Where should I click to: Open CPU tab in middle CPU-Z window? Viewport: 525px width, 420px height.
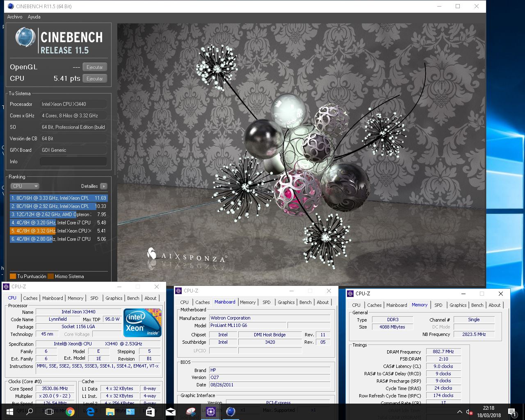[x=185, y=302]
